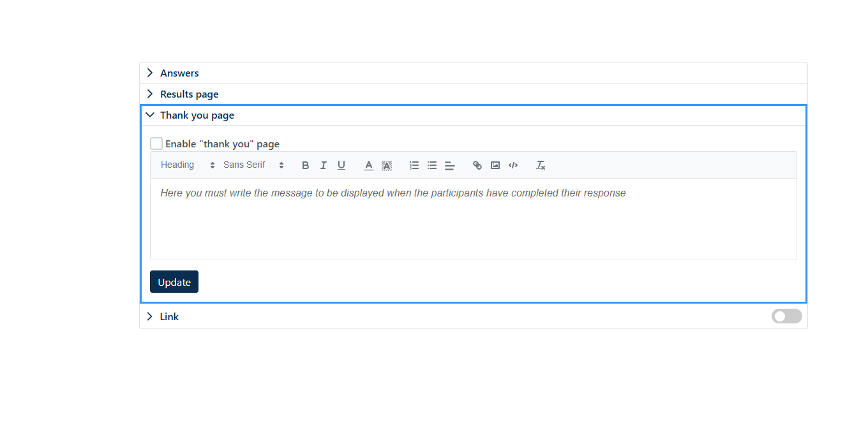
Task: Open the Heading style dropdown
Action: coord(188,165)
